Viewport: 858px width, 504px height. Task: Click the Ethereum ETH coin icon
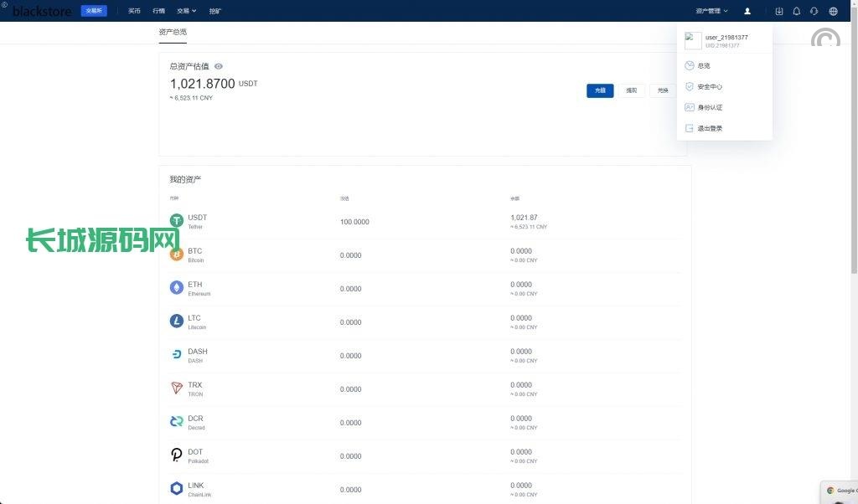coord(176,288)
